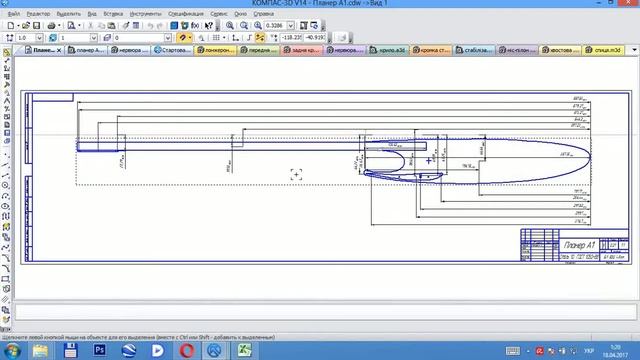Create a new document with the New icon
Image resolution: width=640 pixels, height=360 pixels.
pos(10,25)
